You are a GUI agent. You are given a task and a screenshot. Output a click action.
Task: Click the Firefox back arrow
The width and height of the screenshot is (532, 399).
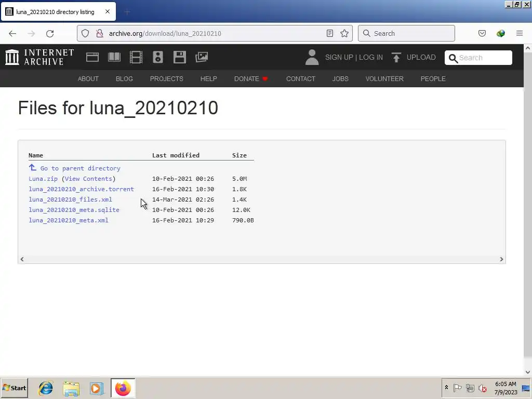[12, 33]
